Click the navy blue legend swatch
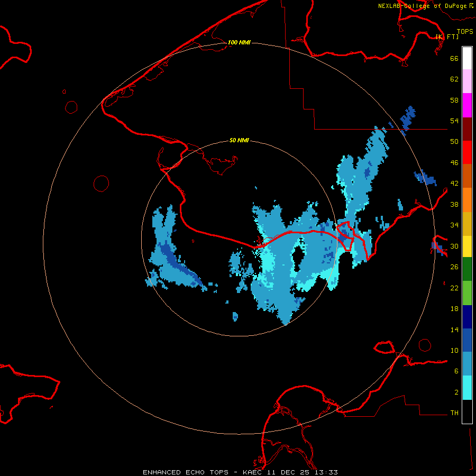Screen dimensions: 476x476 467,317
